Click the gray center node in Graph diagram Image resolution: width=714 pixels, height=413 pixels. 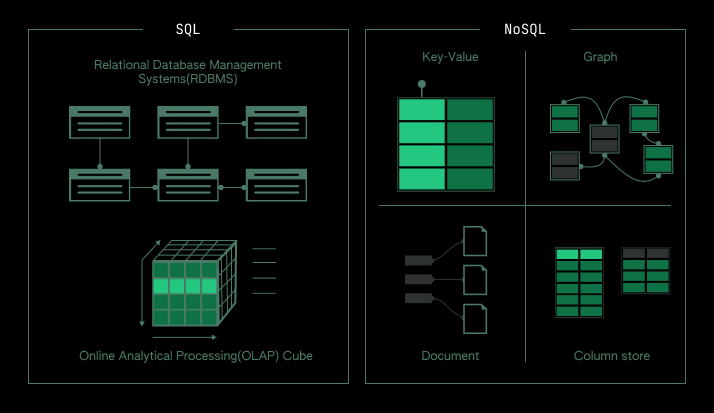(604, 139)
